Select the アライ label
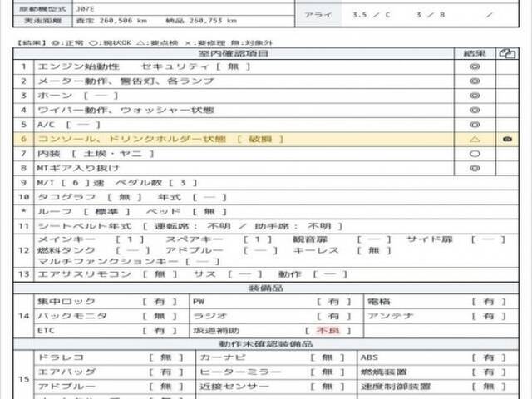 coord(318,15)
